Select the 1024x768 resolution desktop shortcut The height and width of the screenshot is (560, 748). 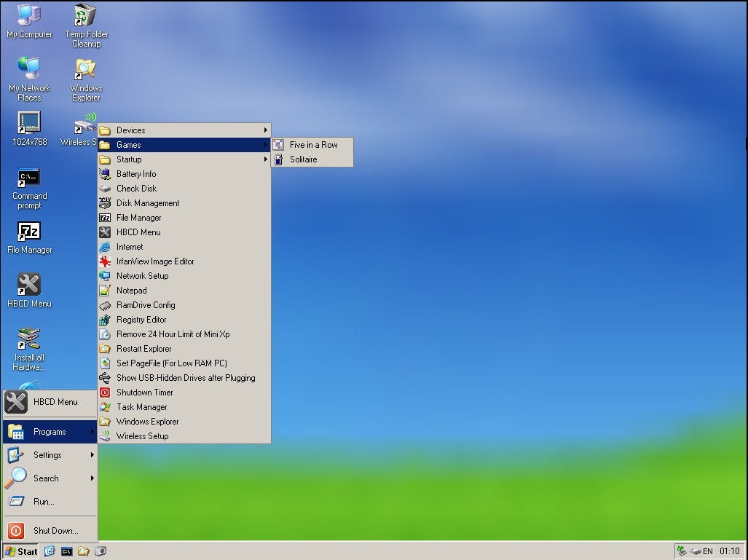[30, 129]
